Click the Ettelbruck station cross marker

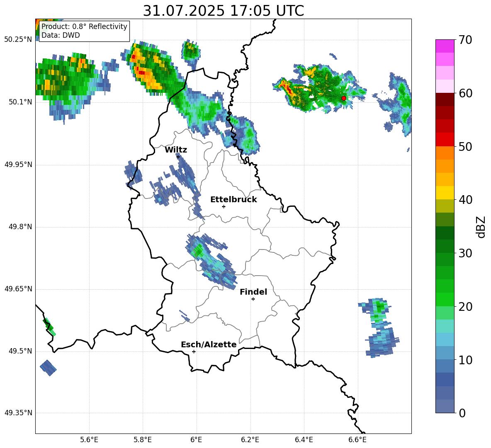point(224,206)
